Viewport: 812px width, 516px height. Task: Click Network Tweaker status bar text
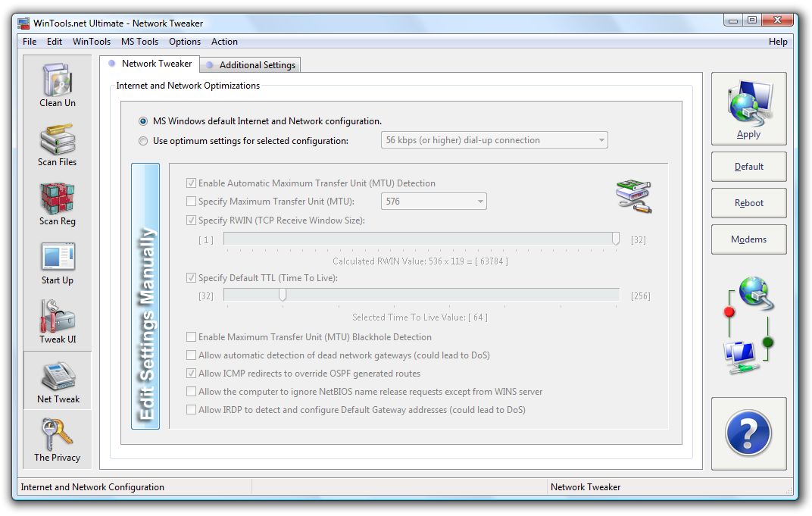(586, 487)
